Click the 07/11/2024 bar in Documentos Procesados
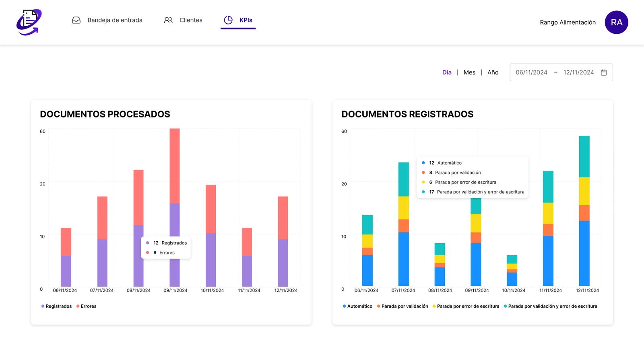The height and width of the screenshot is (337, 644). tap(102, 241)
